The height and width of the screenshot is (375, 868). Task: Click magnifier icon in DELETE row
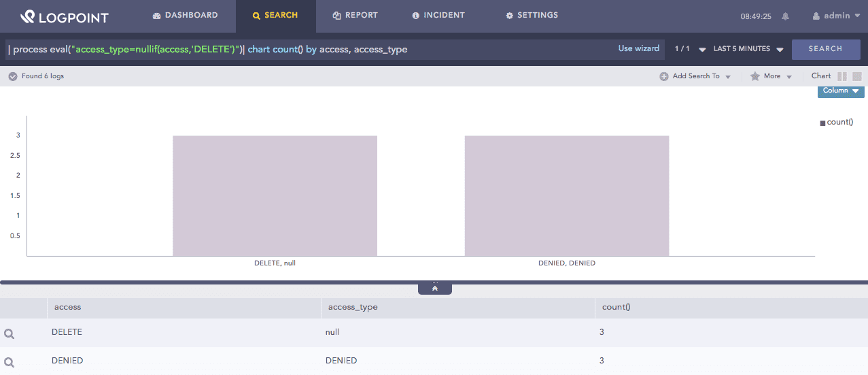(10, 333)
